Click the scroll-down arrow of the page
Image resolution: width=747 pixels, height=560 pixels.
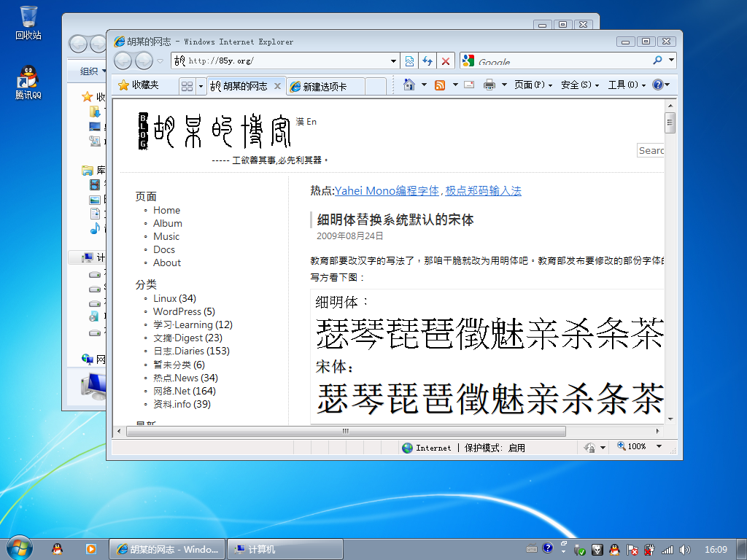tap(670, 419)
